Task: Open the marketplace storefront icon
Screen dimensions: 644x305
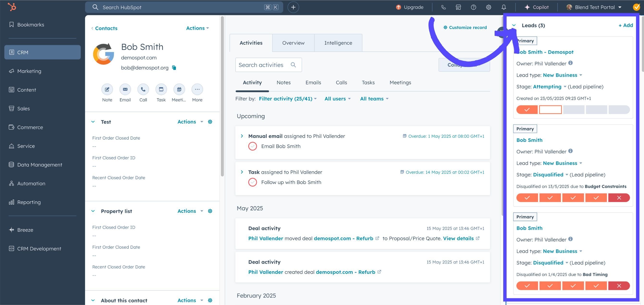Action: pyautogui.click(x=458, y=7)
